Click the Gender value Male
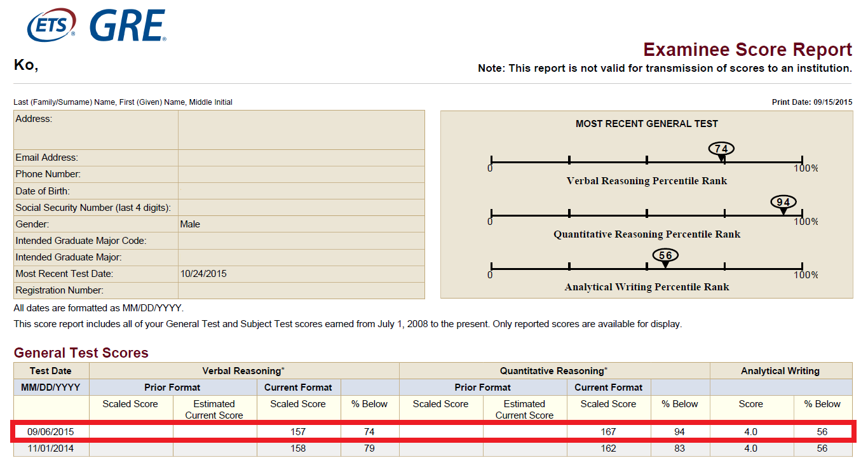The image size is (868, 458). click(x=190, y=224)
